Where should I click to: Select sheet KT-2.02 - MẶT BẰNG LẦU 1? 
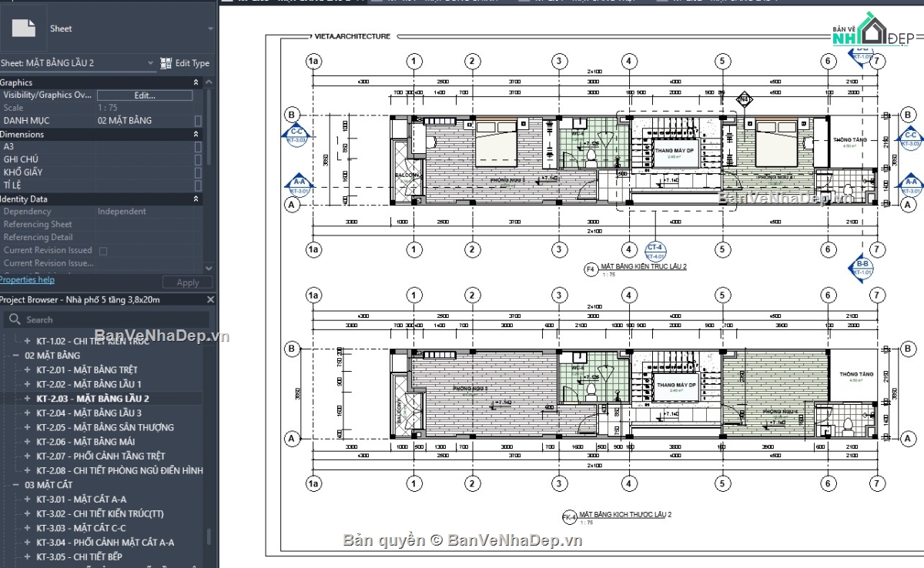coord(89,384)
